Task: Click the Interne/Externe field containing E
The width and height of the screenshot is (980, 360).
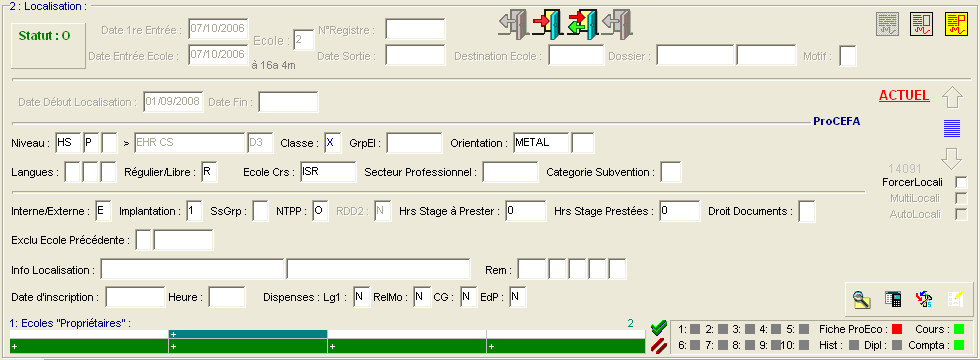Action: (102, 211)
